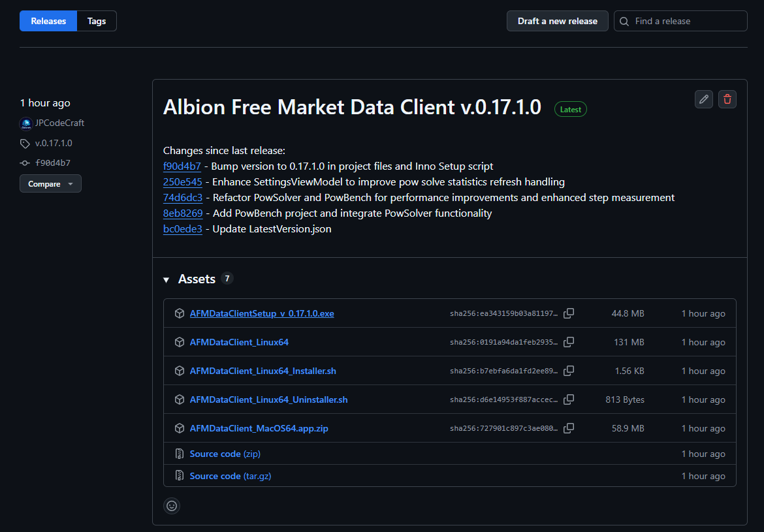Open the Compare dropdown
The height and width of the screenshot is (532, 764).
[50, 184]
